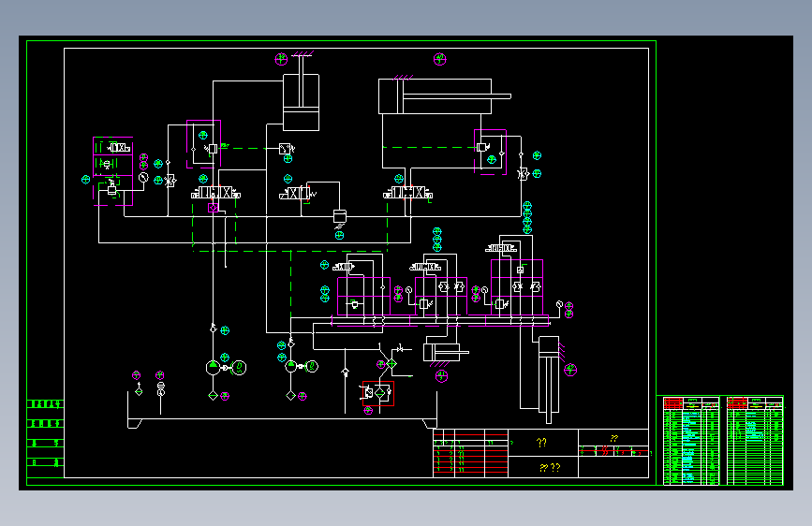Pick the suction filter below the left pump
Image resolution: width=812 pixels, height=526 pixels.
click(213, 396)
